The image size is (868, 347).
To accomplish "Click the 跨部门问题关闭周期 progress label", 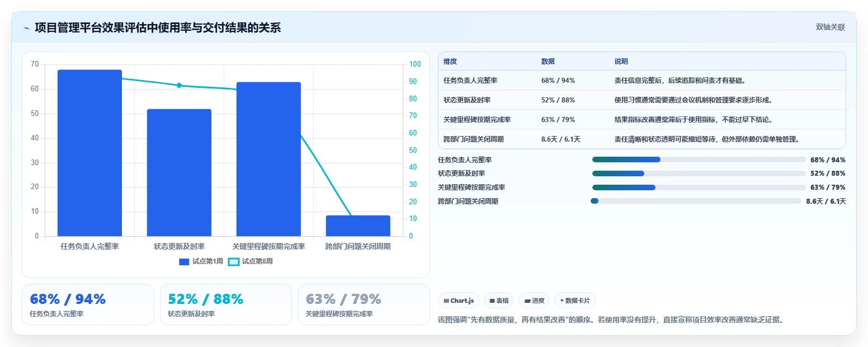I will pos(468,201).
